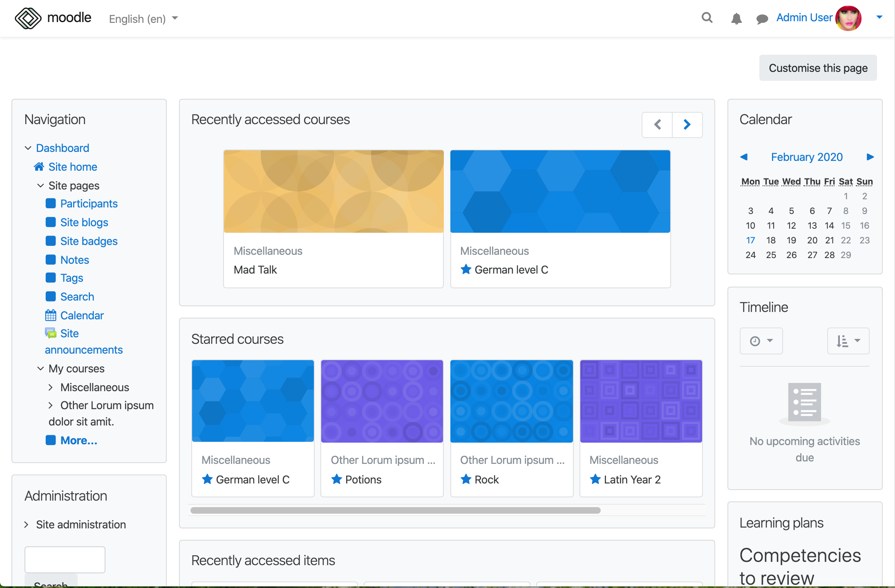
Task: Click the Site administration text
Action: coord(81,524)
